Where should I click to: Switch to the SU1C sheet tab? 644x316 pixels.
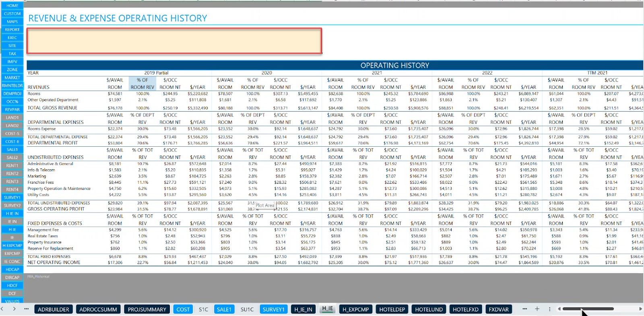point(247,310)
